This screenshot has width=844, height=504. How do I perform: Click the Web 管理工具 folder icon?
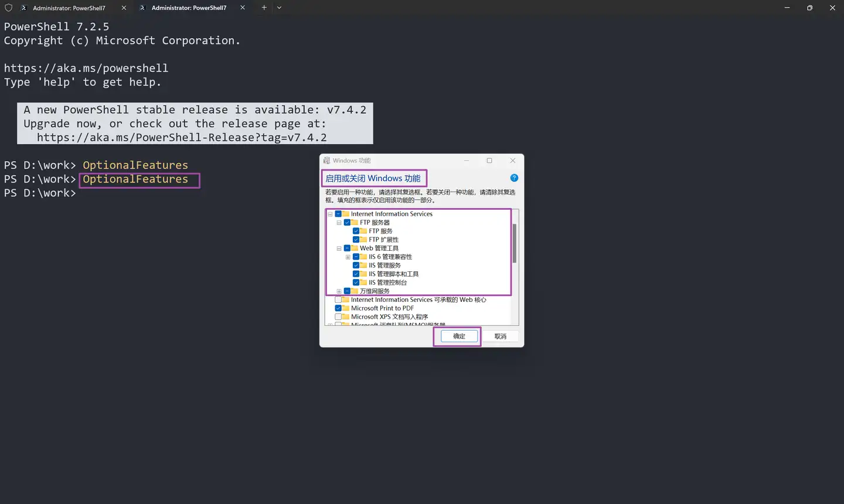355,248
